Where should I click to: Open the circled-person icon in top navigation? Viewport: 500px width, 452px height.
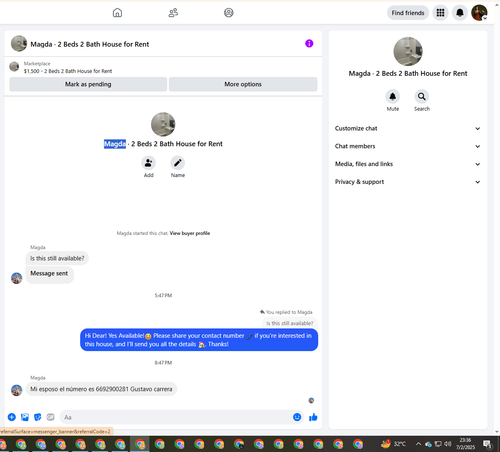(229, 13)
